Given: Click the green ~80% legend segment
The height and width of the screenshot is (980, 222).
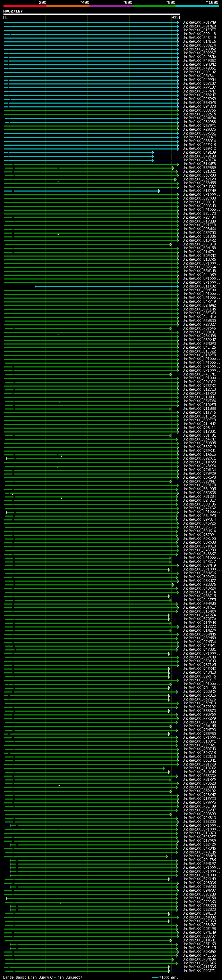Looking at the screenshot, I should [x=154, y=6].
